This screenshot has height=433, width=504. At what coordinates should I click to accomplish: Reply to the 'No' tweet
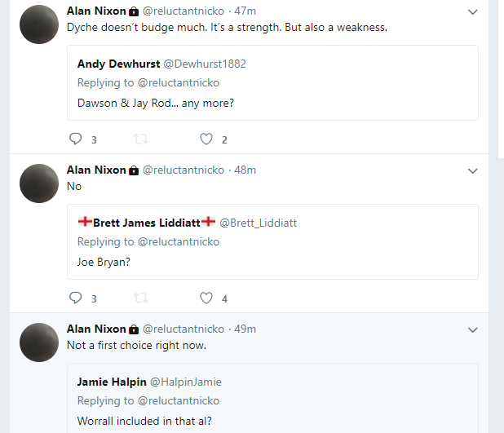point(76,298)
